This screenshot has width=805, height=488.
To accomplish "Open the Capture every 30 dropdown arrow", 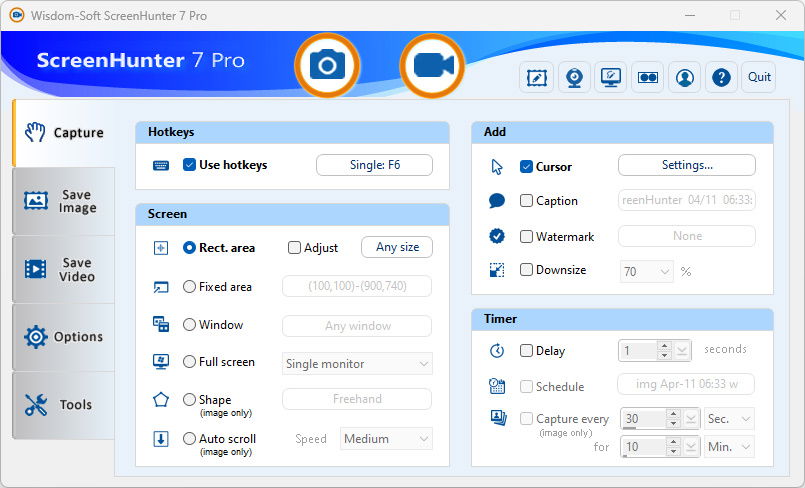I will click(691, 419).
